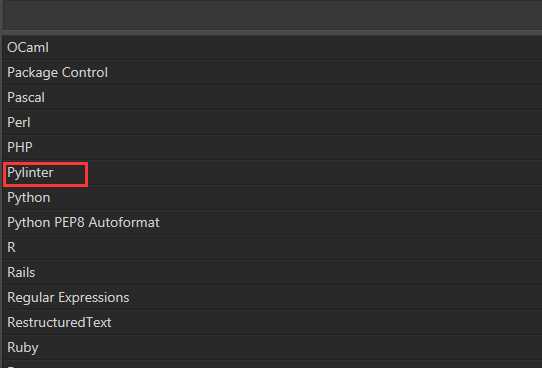Click the partially visible item below Ruby

(x=272, y=365)
